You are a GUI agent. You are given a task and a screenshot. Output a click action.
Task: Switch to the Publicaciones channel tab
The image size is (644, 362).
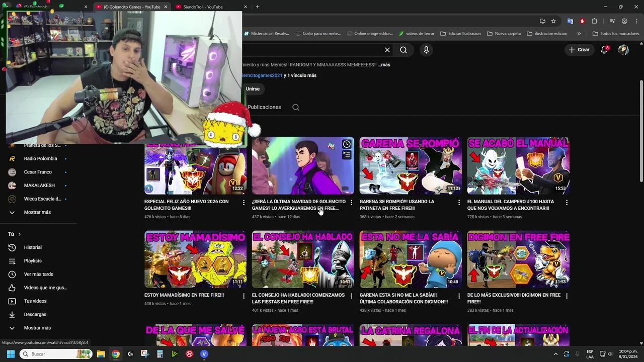[264, 107]
